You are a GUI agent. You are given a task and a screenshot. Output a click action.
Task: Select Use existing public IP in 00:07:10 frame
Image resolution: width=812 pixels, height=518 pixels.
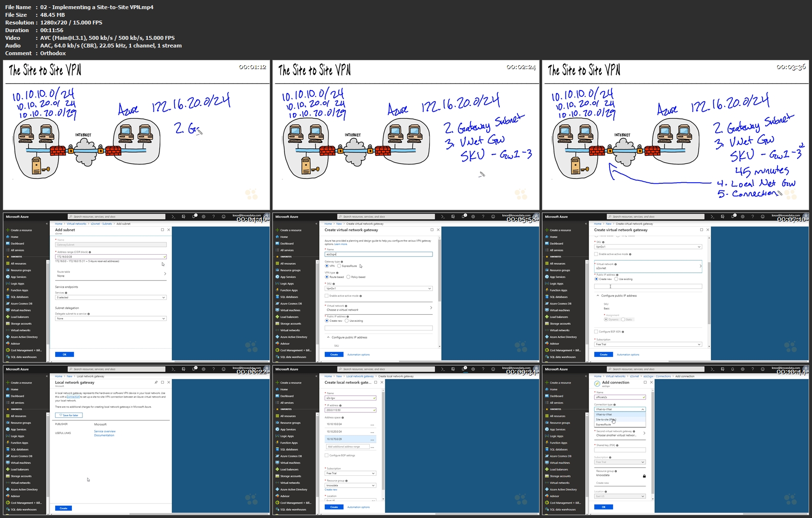pos(616,279)
